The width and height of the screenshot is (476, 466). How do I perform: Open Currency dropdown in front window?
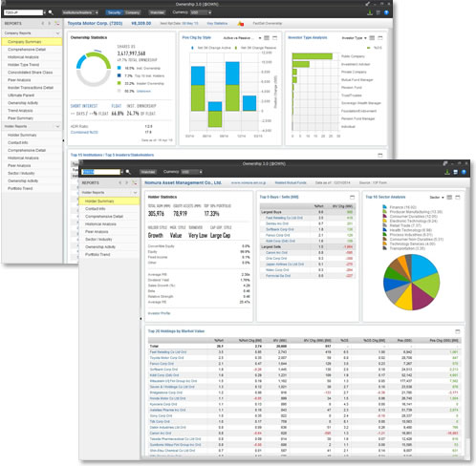pos(192,172)
